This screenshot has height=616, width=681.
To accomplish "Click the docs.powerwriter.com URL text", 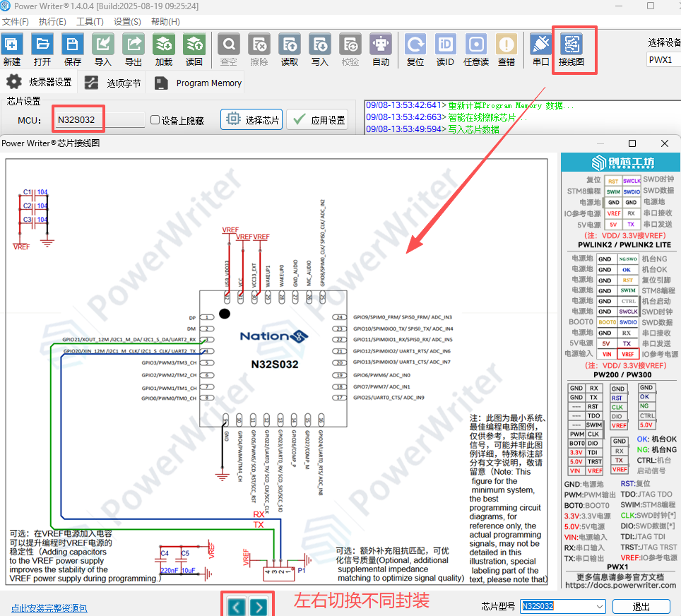I will click(x=621, y=585).
